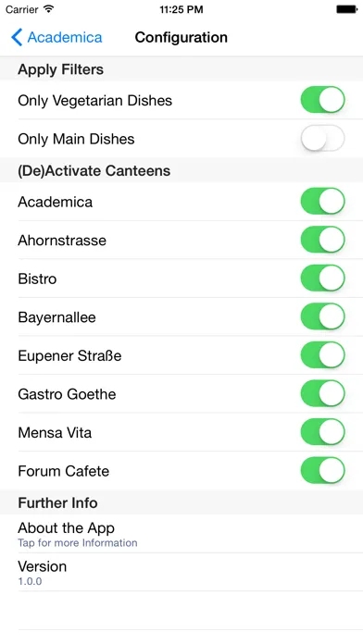
Task: Turn off Mensa Vita canteen
Action: coord(322,432)
